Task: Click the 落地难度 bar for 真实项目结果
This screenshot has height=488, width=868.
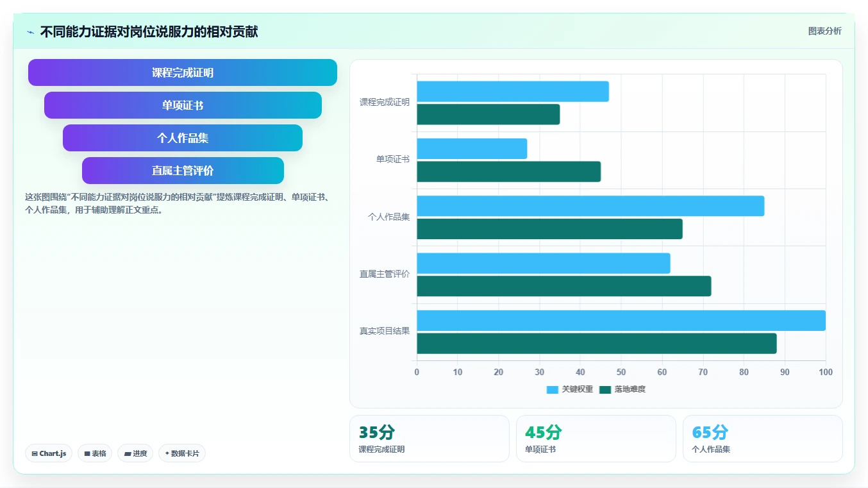Action: point(597,343)
